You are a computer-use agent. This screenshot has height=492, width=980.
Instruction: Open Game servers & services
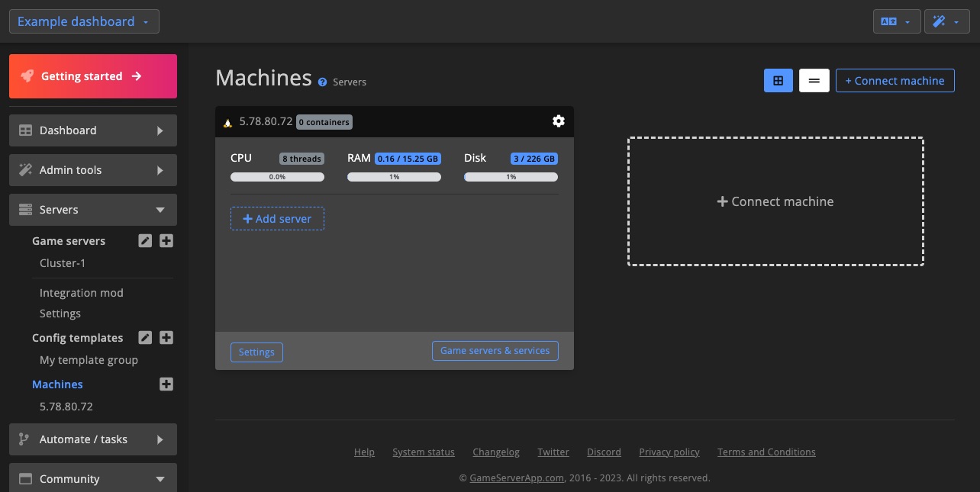coord(495,351)
